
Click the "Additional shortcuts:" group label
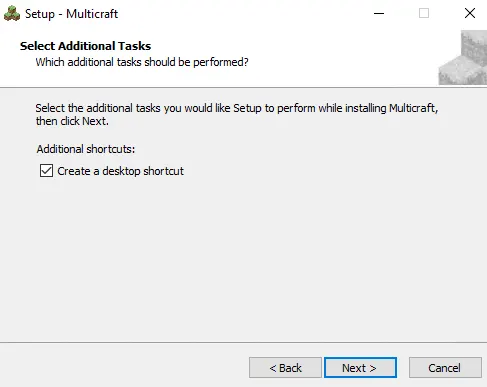click(x=86, y=149)
